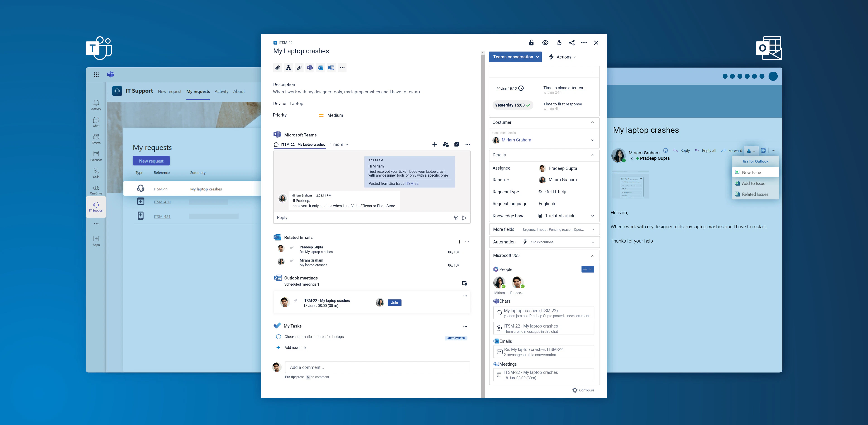Click the Microsoft Teams icon in the issue toolbar
The image size is (868, 425).
(310, 68)
